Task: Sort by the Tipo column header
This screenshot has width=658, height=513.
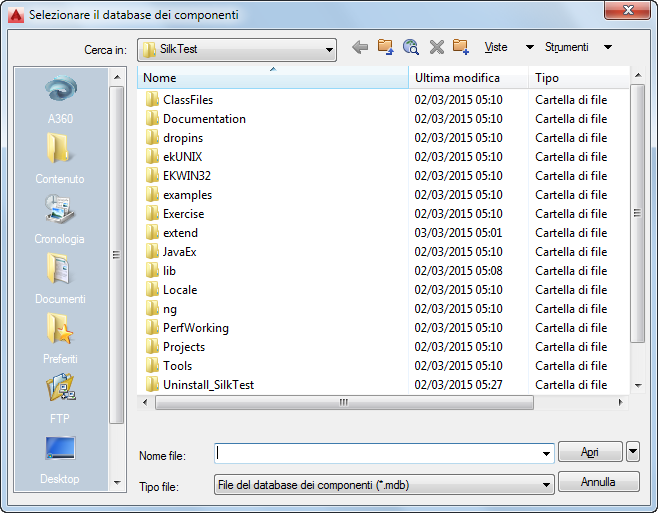Action: click(x=579, y=78)
